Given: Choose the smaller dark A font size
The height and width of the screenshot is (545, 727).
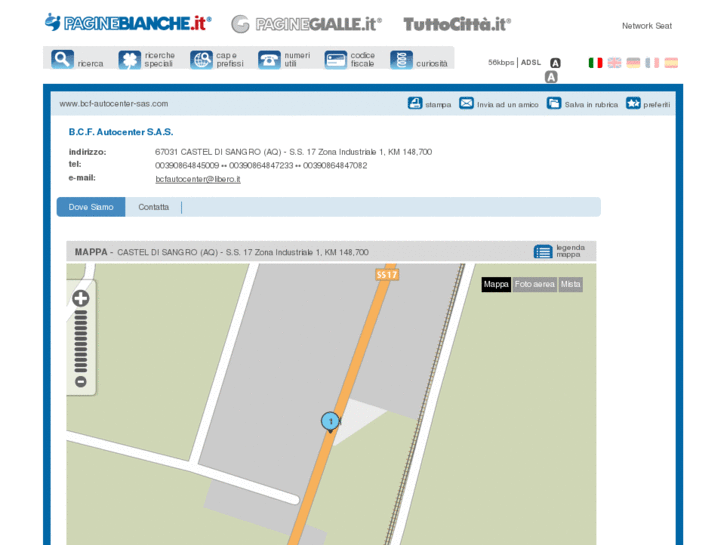Looking at the screenshot, I should point(555,63).
